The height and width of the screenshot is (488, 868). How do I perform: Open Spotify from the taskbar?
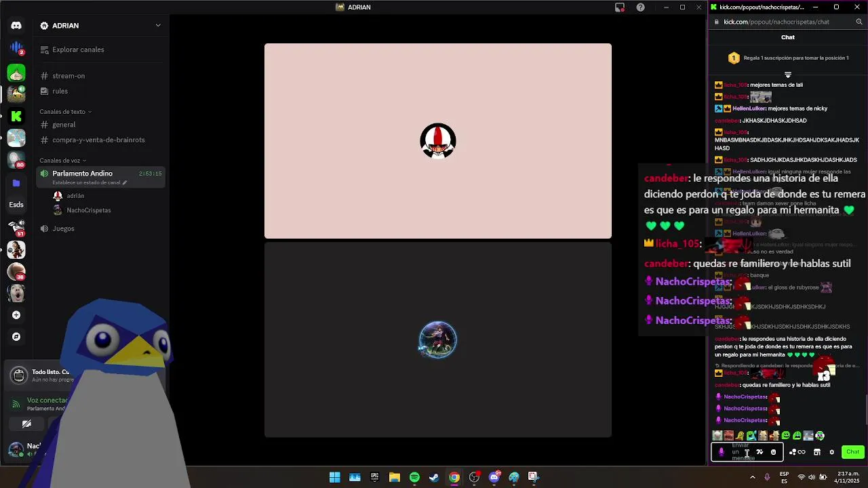pos(414,477)
